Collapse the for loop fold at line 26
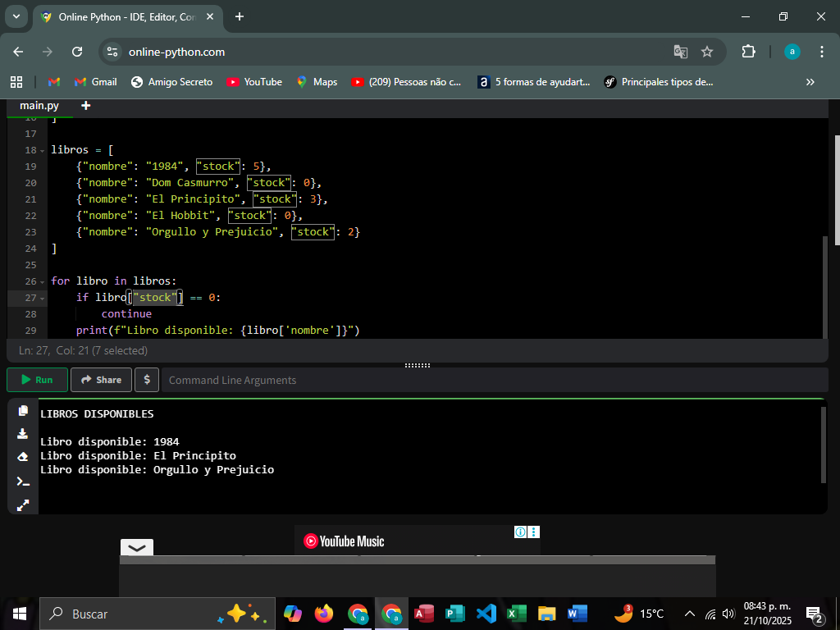The width and height of the screenshot is (840, 630). pos(43,282)
